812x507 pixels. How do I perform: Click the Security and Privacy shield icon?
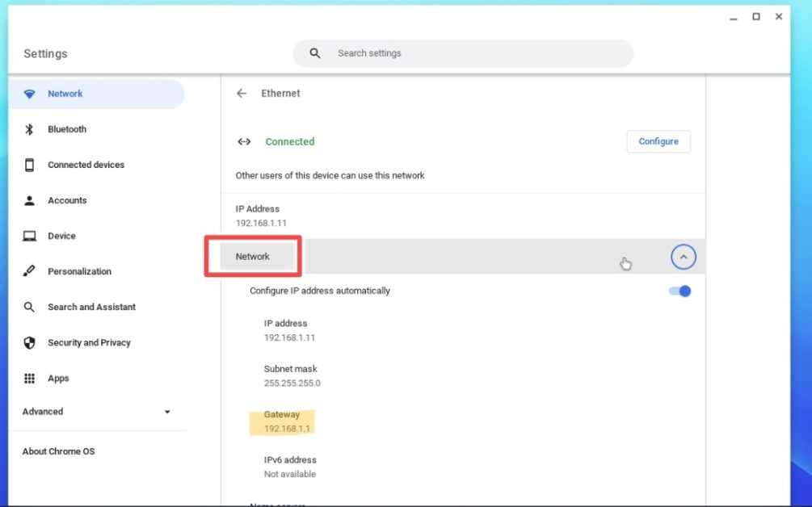coord(30,342)
